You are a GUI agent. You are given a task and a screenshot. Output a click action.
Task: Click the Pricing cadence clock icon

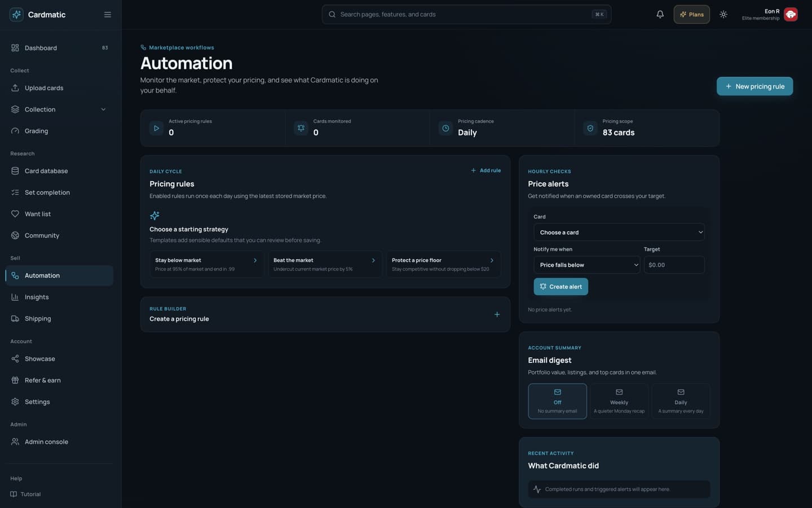pyautogui.click(x=445, y=128)
